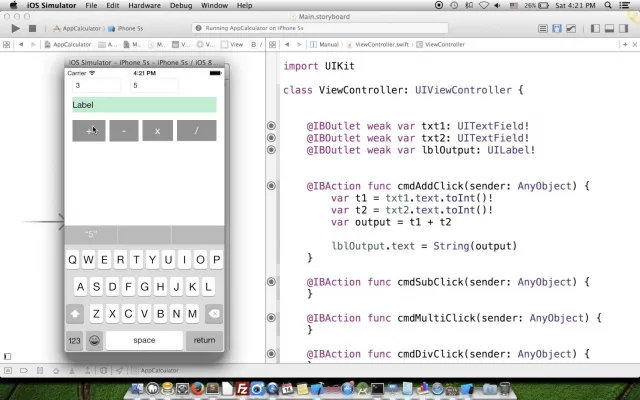
Task: Tap the backspace key on simulator keyboard
Action: point(214,314)
